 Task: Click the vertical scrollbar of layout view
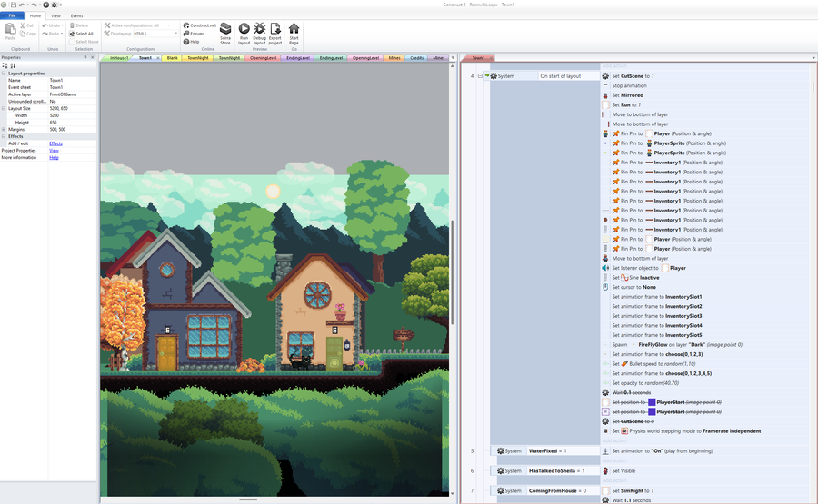point(453,271)
